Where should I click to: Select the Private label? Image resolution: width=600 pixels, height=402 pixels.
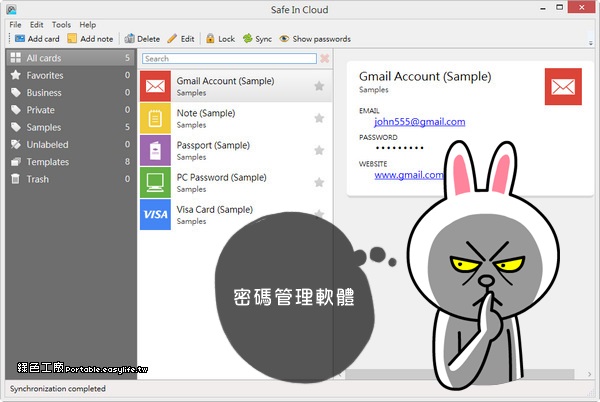coord(71,110)
